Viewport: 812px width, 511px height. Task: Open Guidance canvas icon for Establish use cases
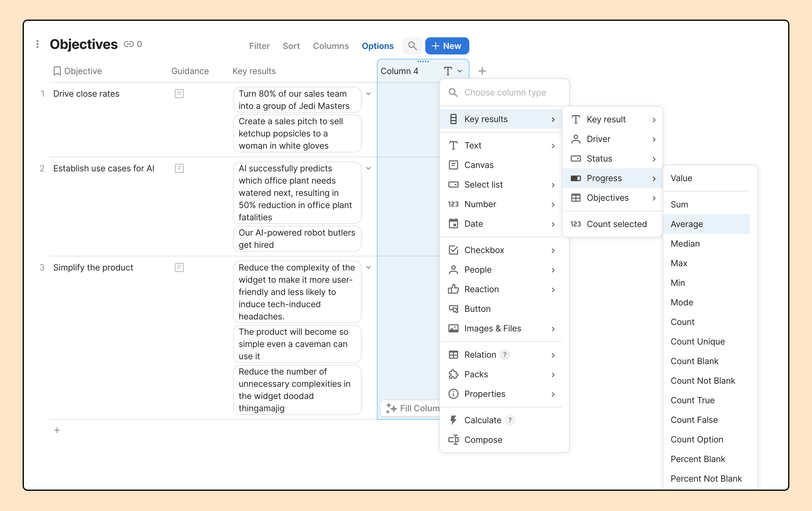click(179, 168)
